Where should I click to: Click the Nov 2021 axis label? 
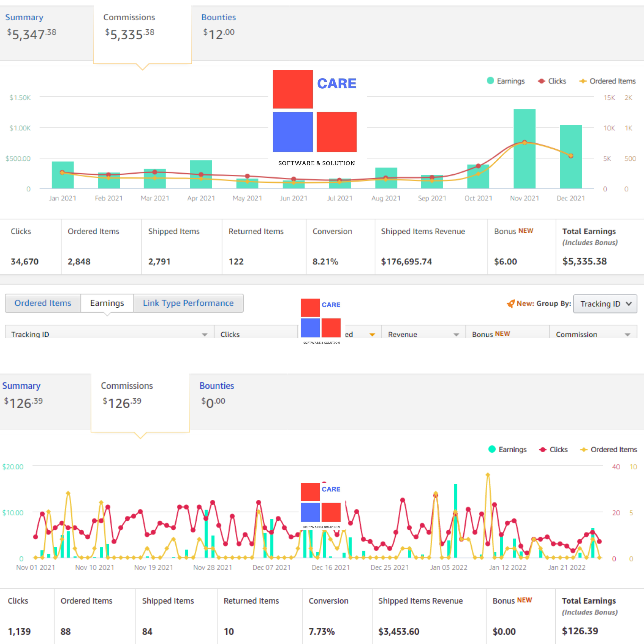tap(525, 198)
